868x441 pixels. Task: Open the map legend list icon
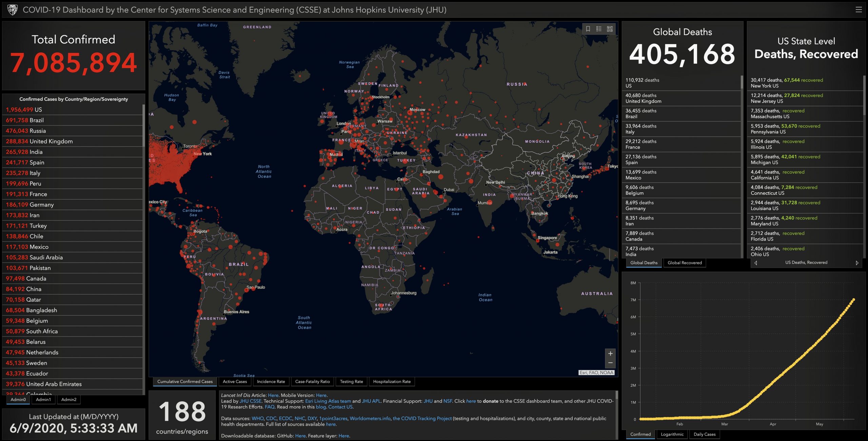pos(599,29)
